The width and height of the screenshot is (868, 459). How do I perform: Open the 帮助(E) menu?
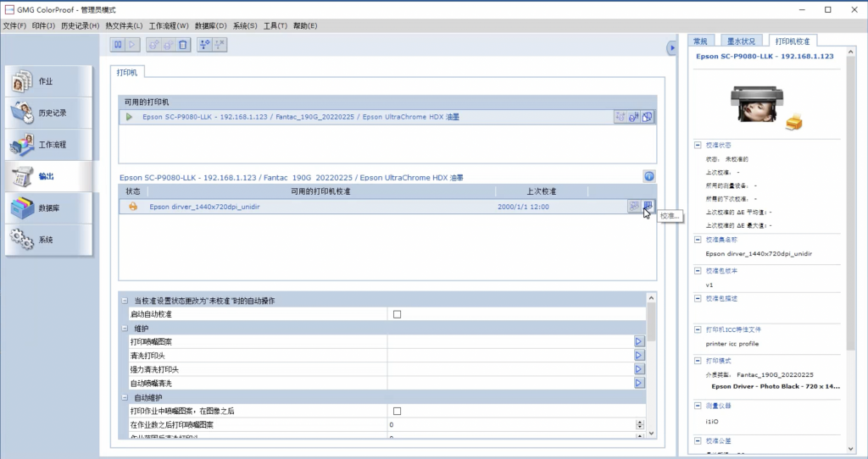[305, 25]
